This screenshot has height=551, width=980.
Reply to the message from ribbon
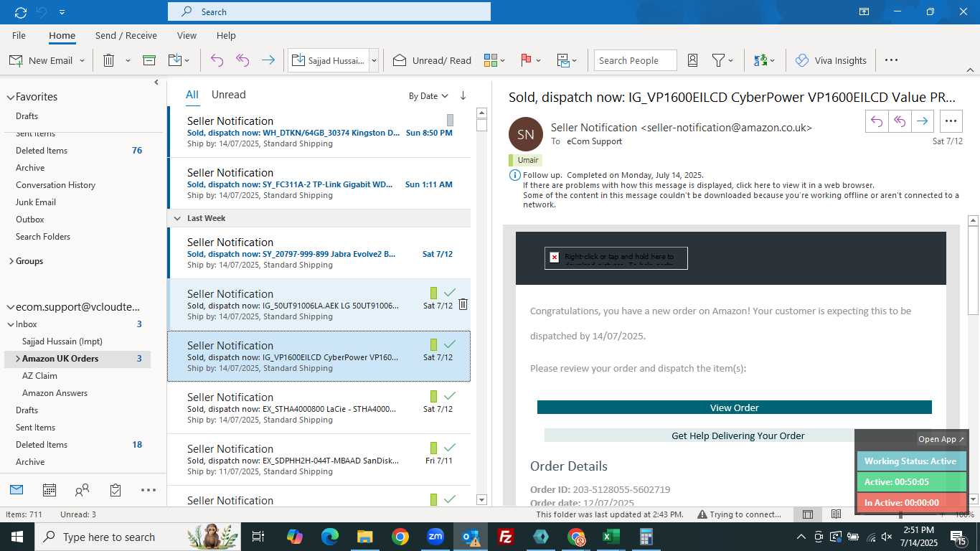(x=217, y=60)
